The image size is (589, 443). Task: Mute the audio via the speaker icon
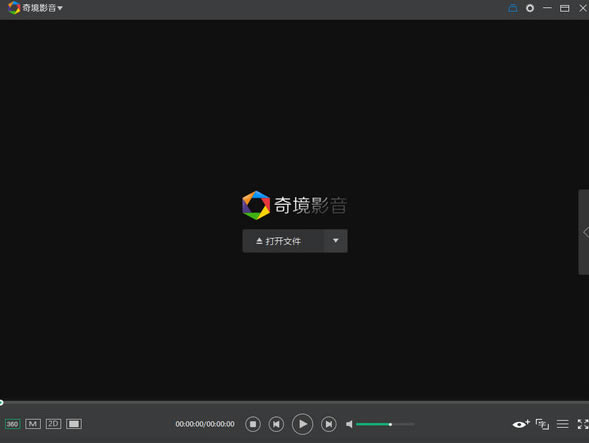click(349, 424)
